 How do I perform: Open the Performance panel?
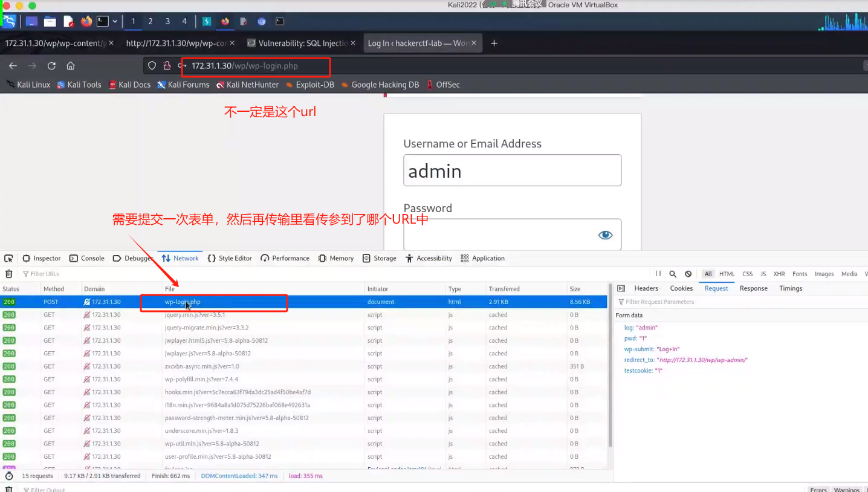coord(285,258)
